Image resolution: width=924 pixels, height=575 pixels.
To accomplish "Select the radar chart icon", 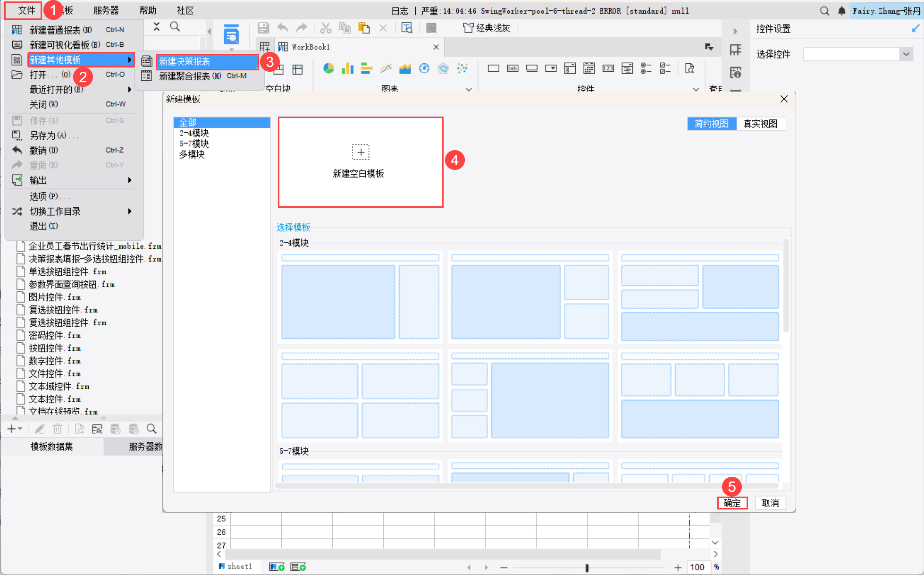I will pyautogui.click(x=443, y=69).
